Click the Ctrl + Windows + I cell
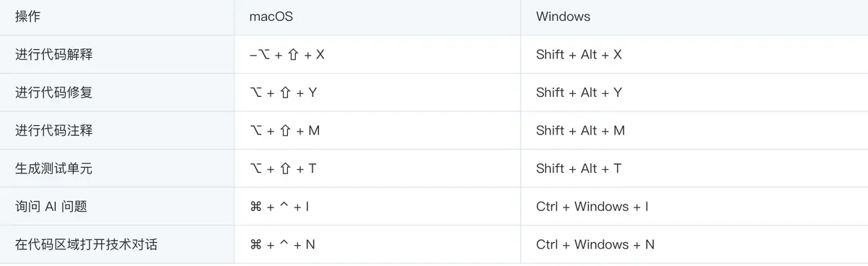Viewport: 868px width, 266px height. pyautogui.click(x=592, y=207)
